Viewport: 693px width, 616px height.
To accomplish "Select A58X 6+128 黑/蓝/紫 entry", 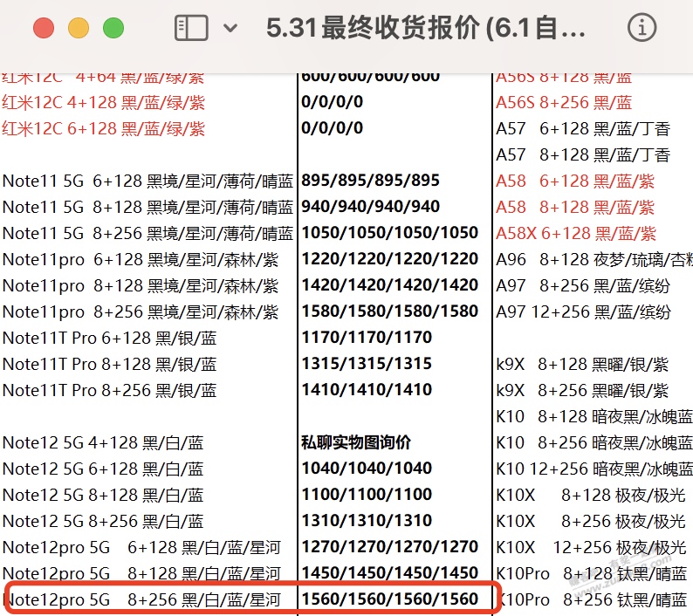I will click(x=576, y=233).
